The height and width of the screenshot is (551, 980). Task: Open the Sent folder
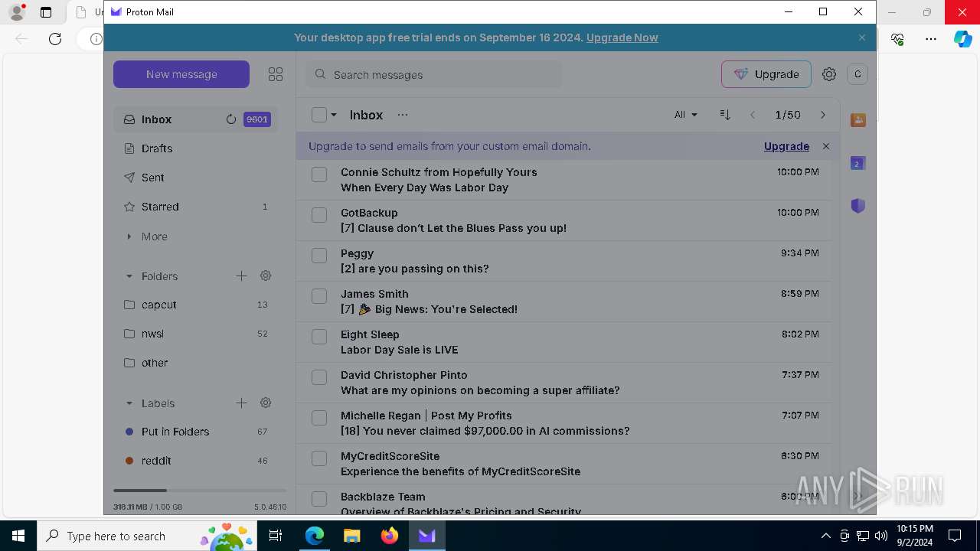pyautogui.click(x=195, y=178)
